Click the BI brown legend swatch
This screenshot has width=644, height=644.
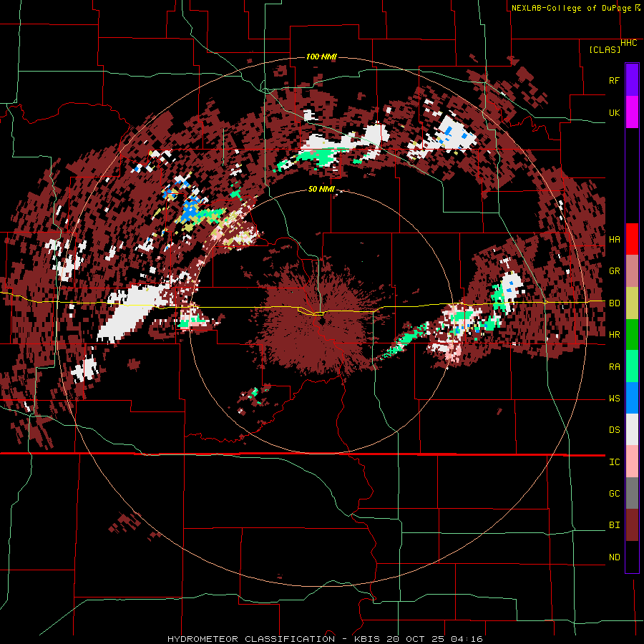tap(632, 525)
